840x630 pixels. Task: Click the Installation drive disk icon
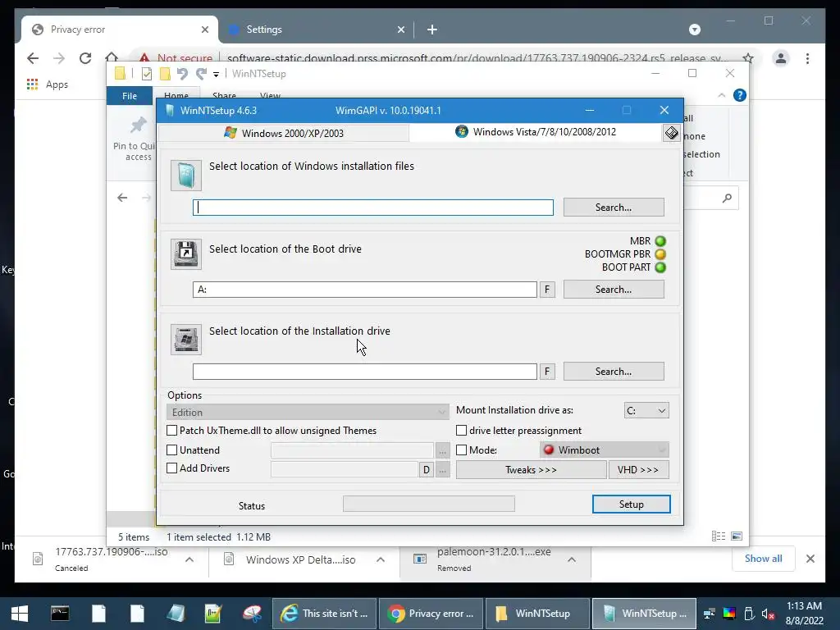pos(186,339)
